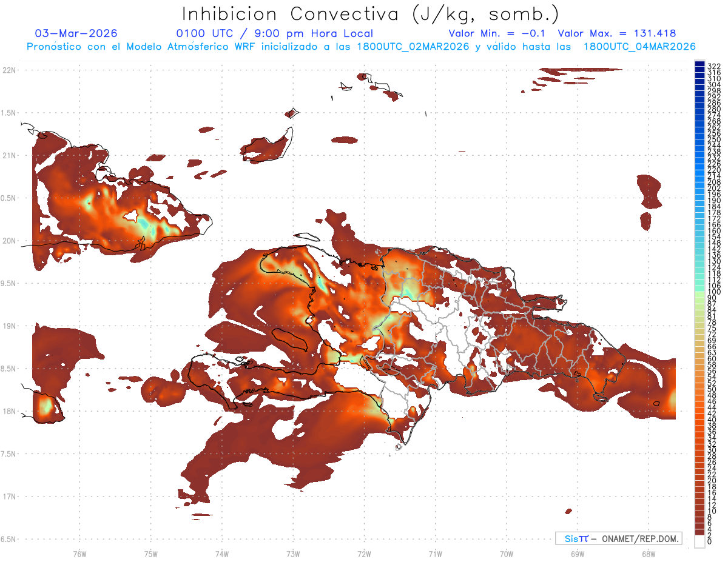
Task: Click the '19N' latitude label
Action: (x=9, y=326)
